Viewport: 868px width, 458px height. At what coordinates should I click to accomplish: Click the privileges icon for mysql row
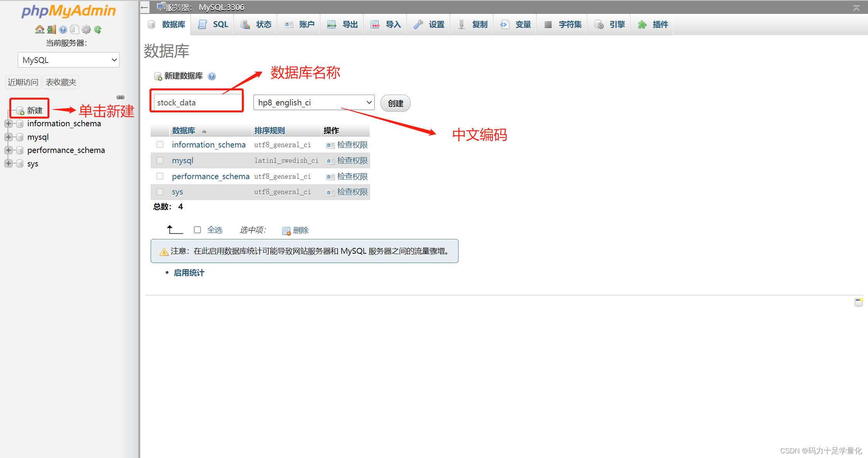coord(330,161)
